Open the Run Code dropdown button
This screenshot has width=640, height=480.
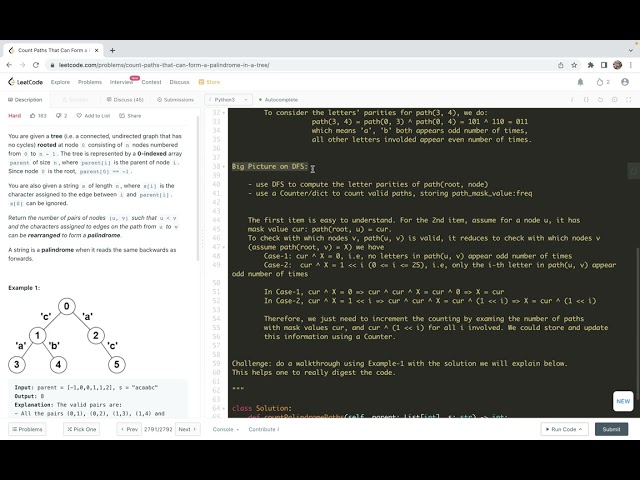click(x=565, y=429)
